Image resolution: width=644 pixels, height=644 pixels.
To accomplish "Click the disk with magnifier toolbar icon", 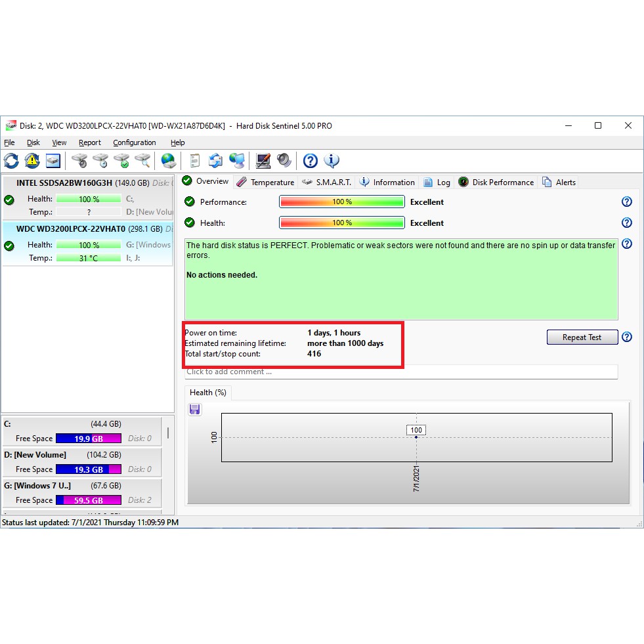I will pos(142,161).
